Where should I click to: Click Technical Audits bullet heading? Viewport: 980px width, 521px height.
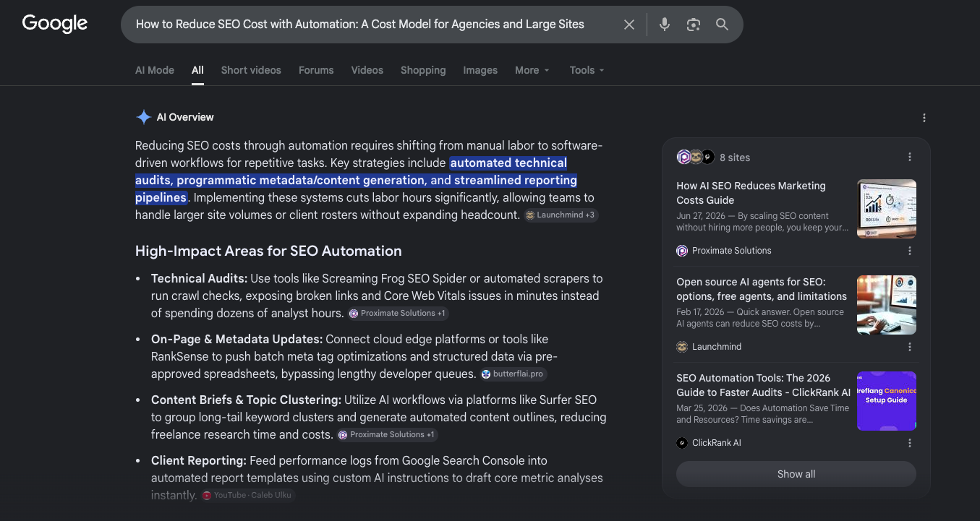tap(199, 278)
